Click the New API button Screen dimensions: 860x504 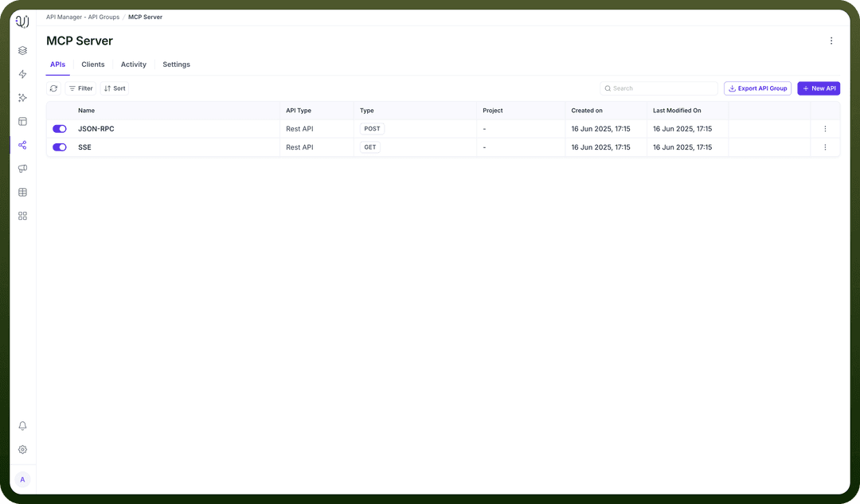pos(819,88)
